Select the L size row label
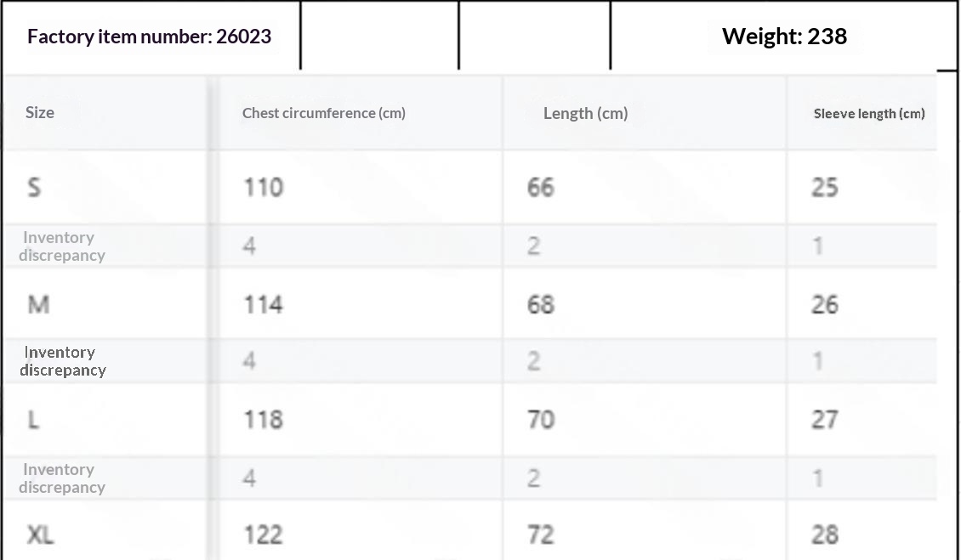The height and width of the screenshot is (560, 961). [x=34, y=420]
